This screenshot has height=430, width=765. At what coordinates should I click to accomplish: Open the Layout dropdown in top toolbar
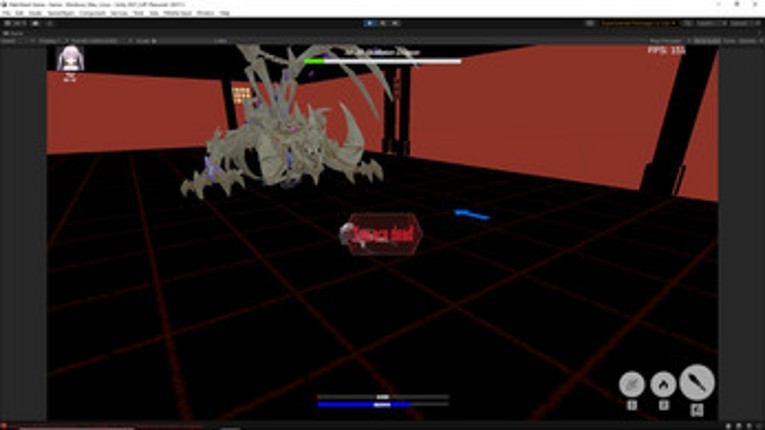tap(740, 23)
